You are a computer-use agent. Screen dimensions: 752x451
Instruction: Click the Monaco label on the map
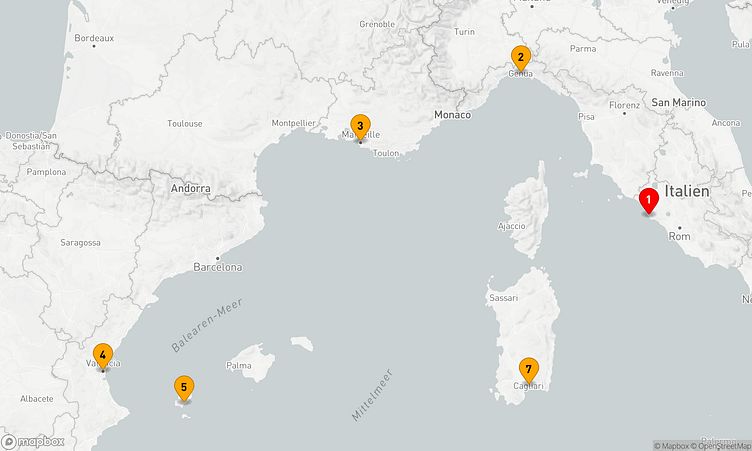click(452, 115)
